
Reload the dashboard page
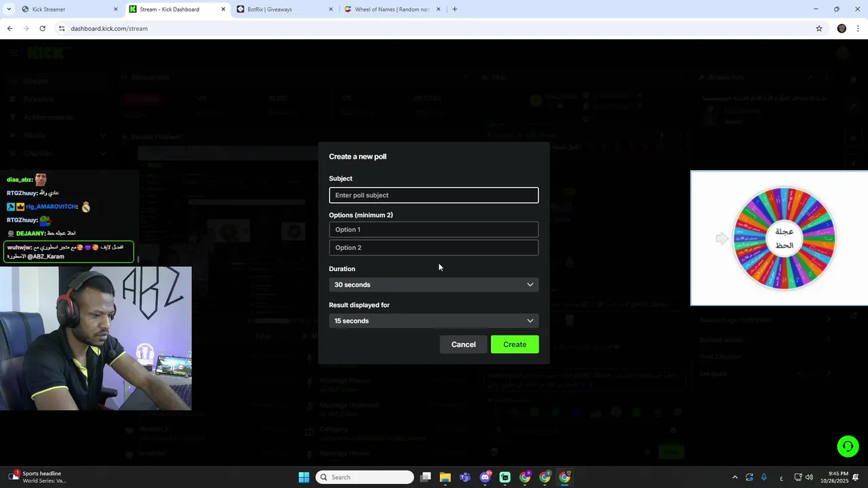click(42, 28)
